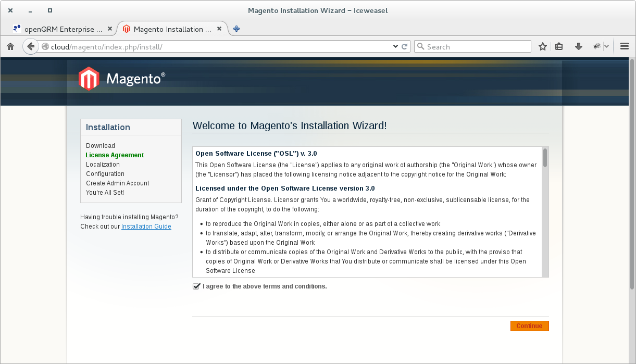Image resolution: width=636 pixels, height=364 pixels.
Task: Toggle agree to terms and conditions checkbox
Action: point(196,286)
